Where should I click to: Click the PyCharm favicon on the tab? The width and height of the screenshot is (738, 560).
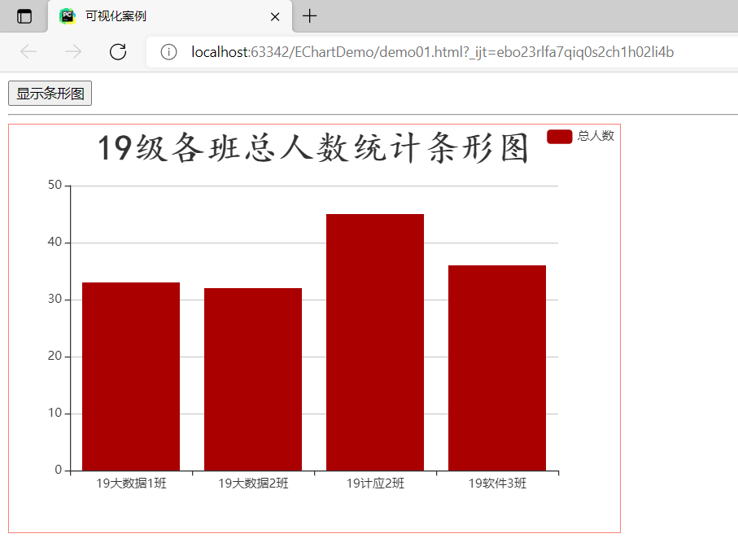(x=68, y=16)
